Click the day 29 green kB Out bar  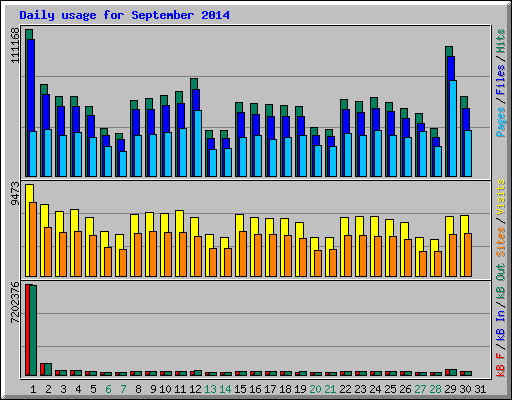pos(453,372)
